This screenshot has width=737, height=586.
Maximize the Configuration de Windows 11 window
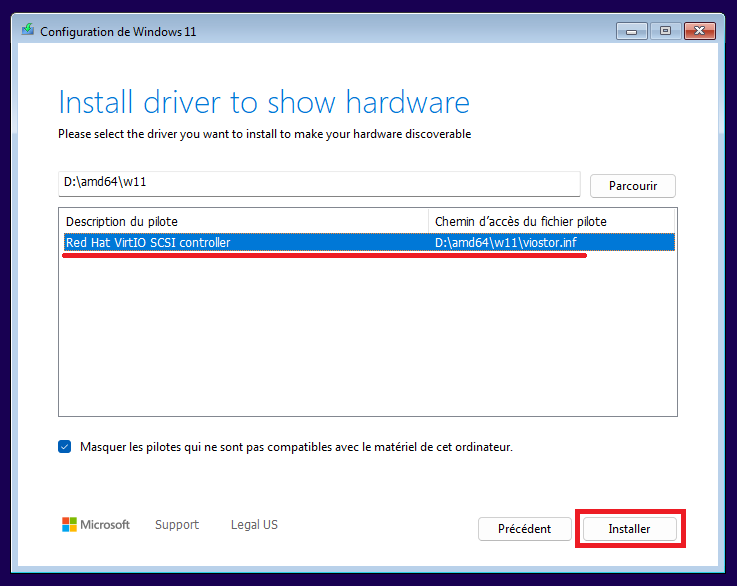(x=665, y=31)
